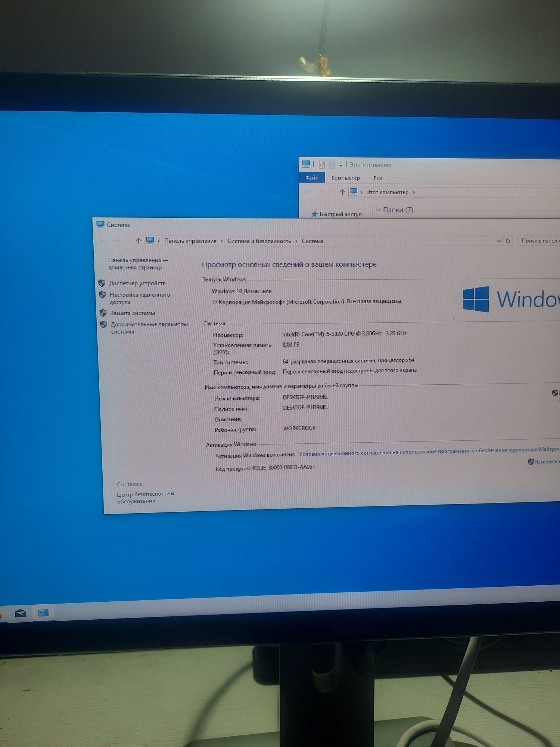The image size is (560, 747).
Task: Click the New folder icon in quick access toolbar
Action: click(332, 164)
